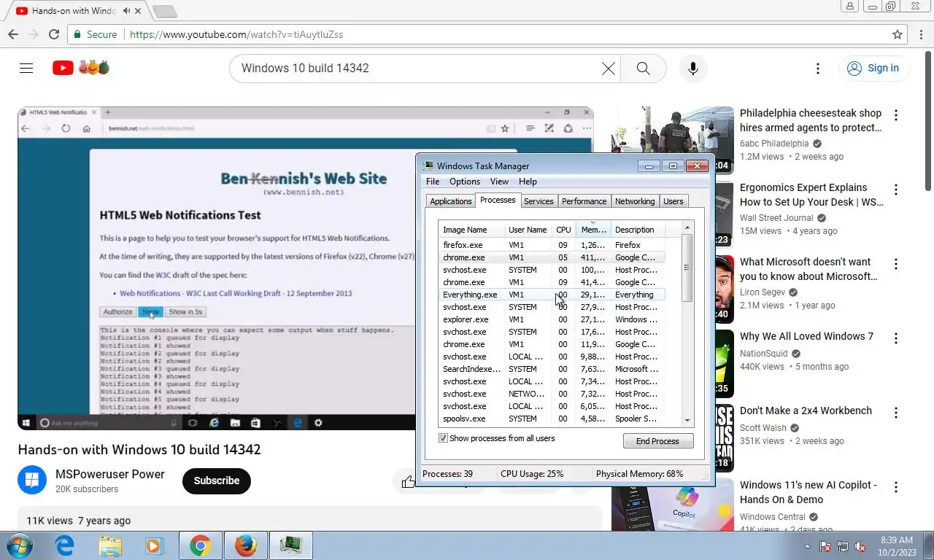Mute the tab via its speaker icon
This screenshot has width=934, height=560.
[x=127, y=11]
